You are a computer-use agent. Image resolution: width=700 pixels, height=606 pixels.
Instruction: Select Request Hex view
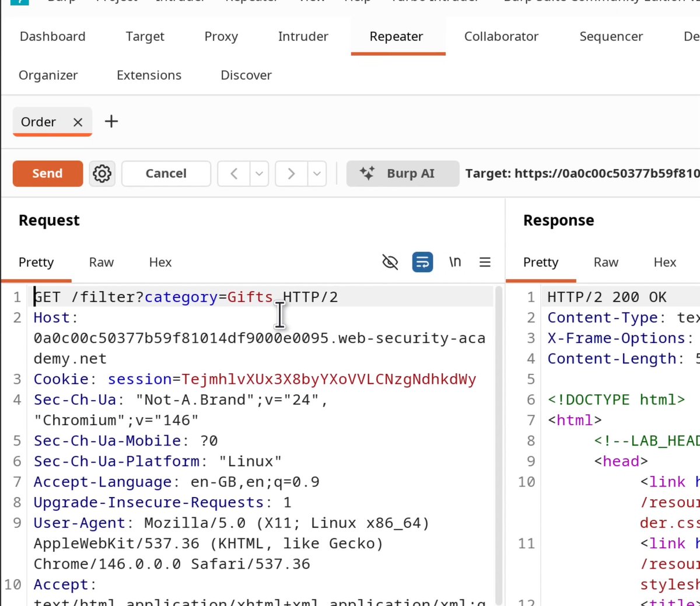[x=160, y=262]
